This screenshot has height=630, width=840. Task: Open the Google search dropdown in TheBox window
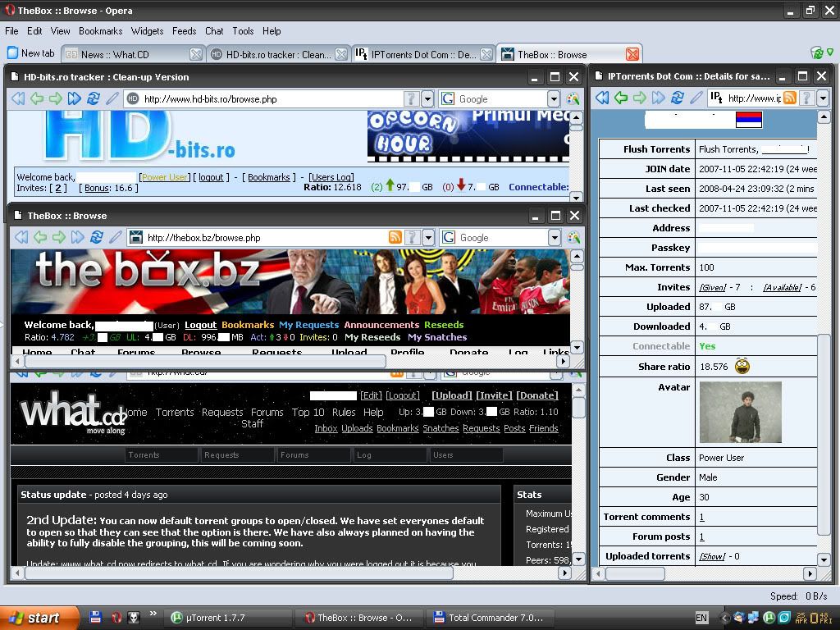[555, 237]
